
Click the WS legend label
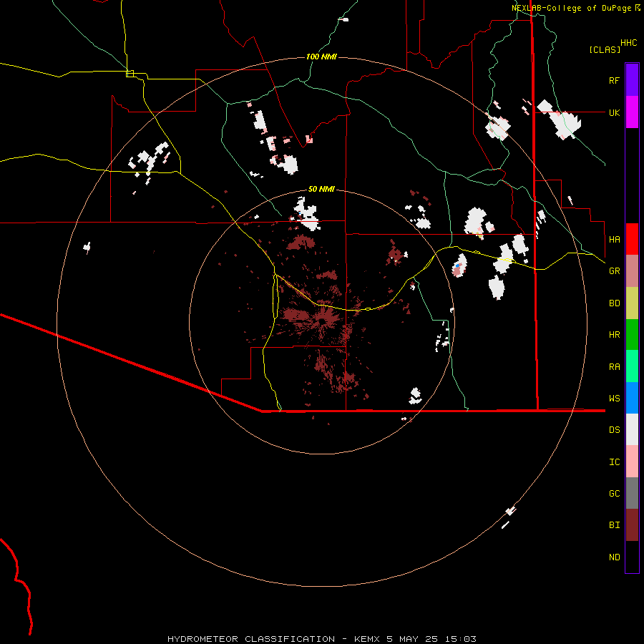pyautogui.click(x=614, y=399)
